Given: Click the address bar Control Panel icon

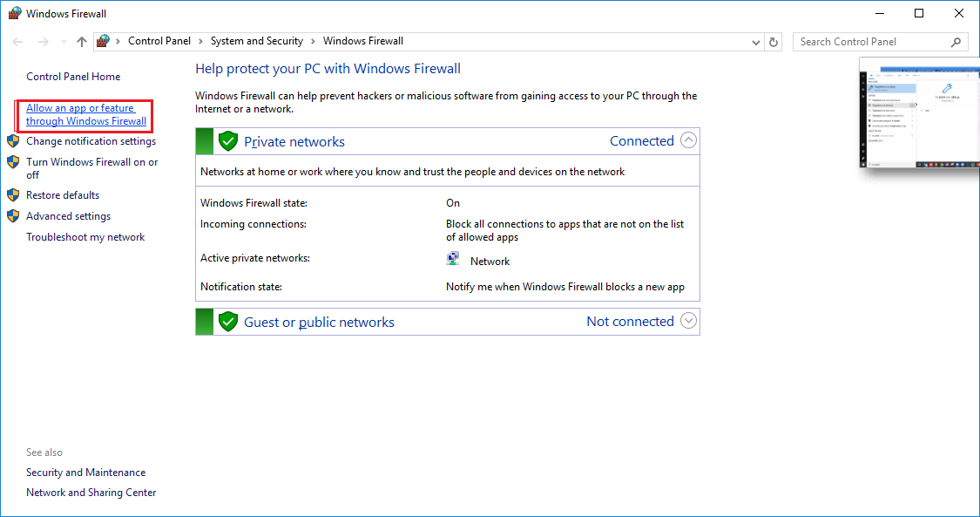Looking at the screenshot, I should [x=104, y=41].
